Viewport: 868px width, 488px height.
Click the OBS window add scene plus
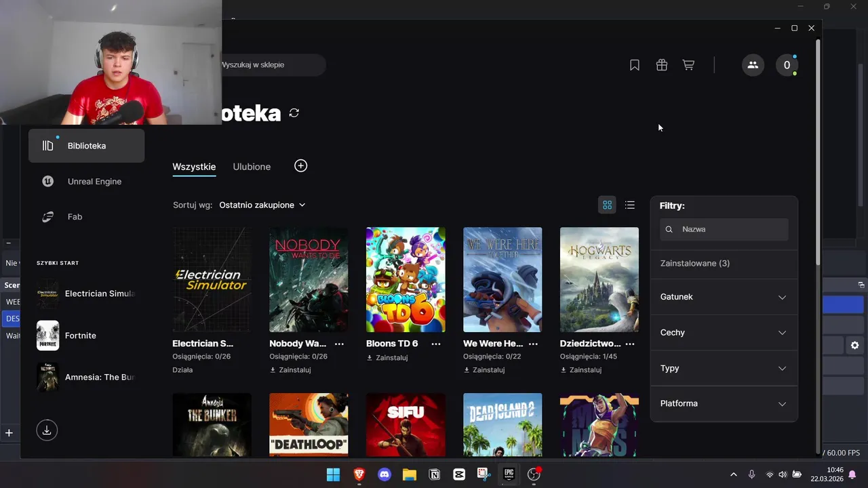pos(9,432)
